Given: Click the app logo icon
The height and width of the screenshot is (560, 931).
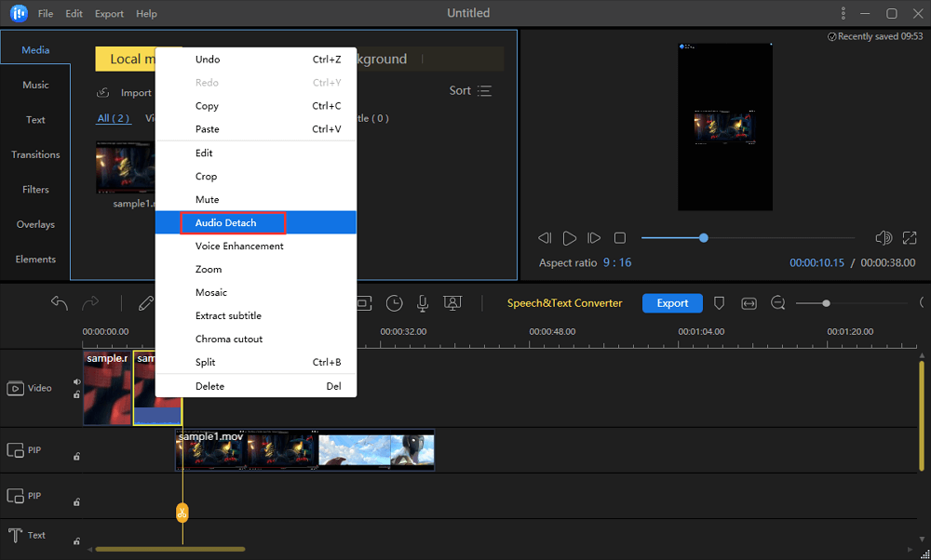Looking at the screenshot, I should tap(19, 13).
